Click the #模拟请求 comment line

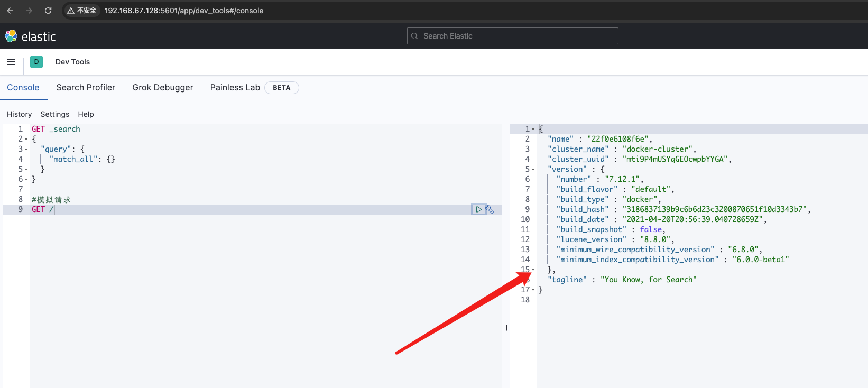51,199
